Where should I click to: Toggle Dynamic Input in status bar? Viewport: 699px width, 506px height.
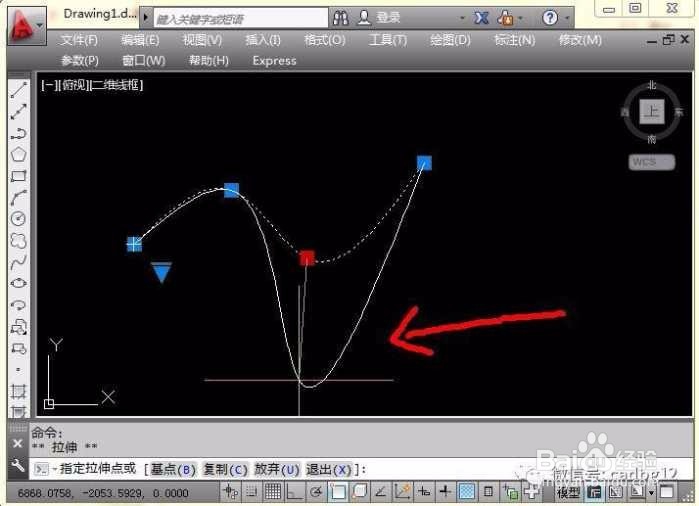click(424, 492)
